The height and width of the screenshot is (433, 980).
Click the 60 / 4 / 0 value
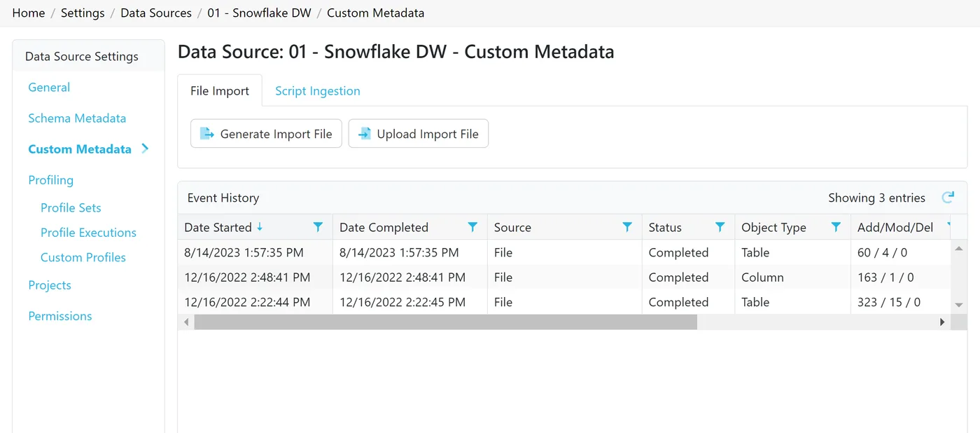pyautogui.click(x=883, y=252)
